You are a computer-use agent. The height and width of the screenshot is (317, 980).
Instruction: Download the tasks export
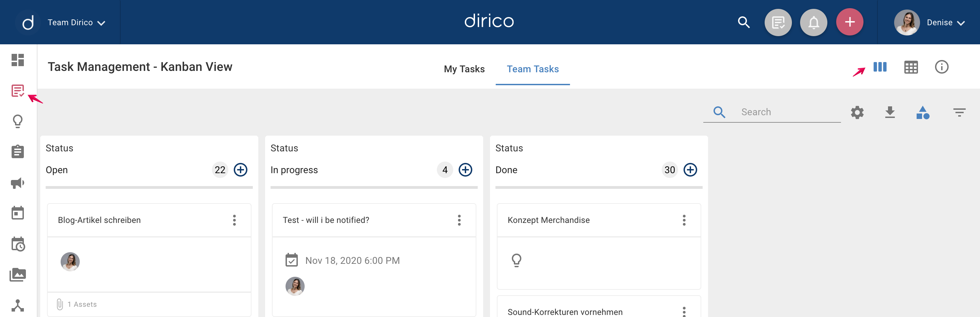click(x=890, y=112)
